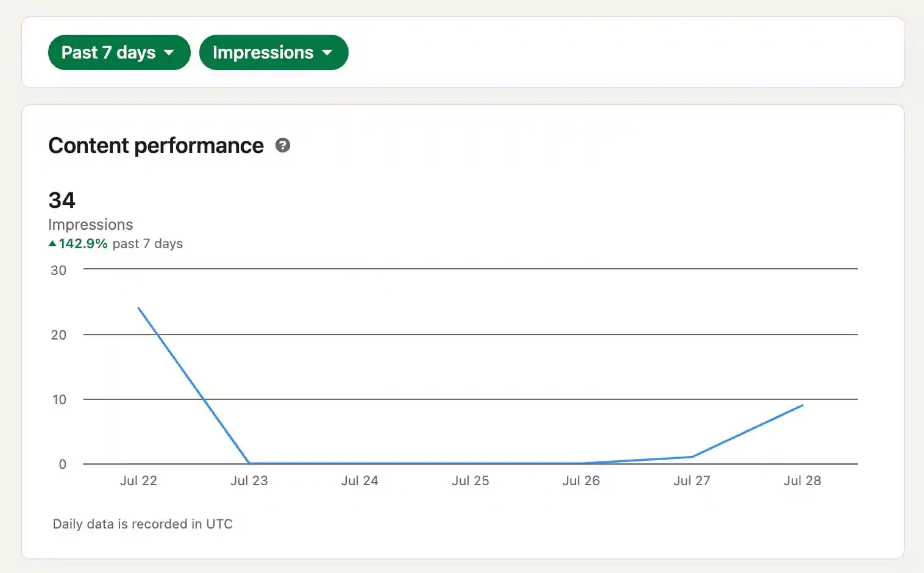Click the Jul 28 endpoint of the line
Viewport: 924px width, 573px height.
point(802,405)
